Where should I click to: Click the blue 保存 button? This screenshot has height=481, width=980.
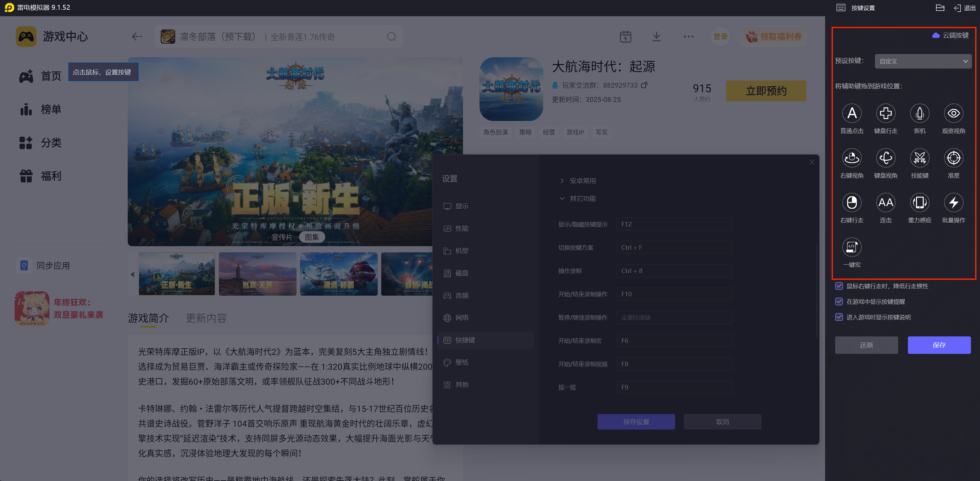tap(939, 345)
